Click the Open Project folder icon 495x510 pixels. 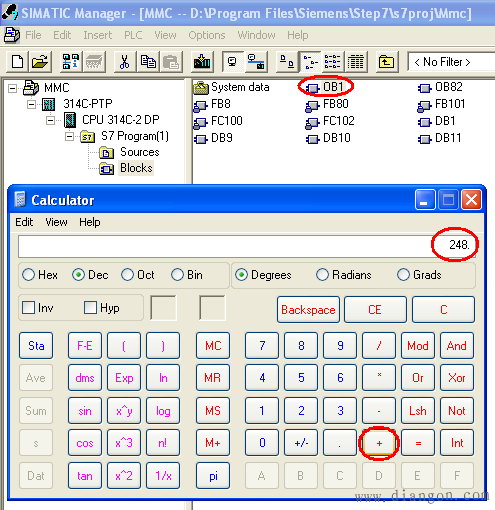40,62
